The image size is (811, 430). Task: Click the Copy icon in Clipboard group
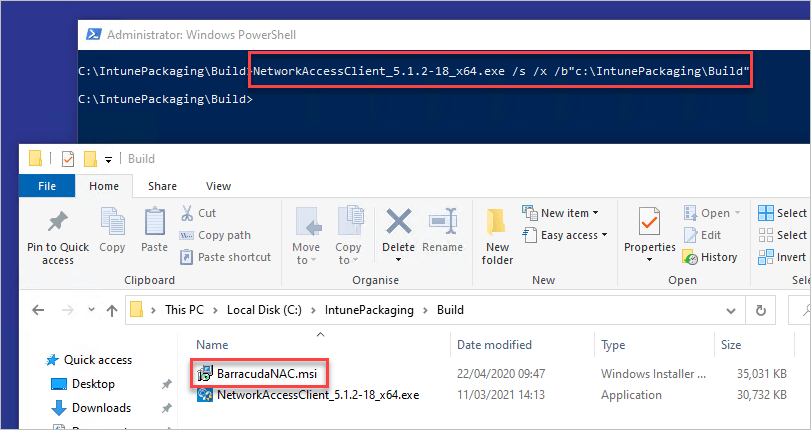click(x=112, y=222)
